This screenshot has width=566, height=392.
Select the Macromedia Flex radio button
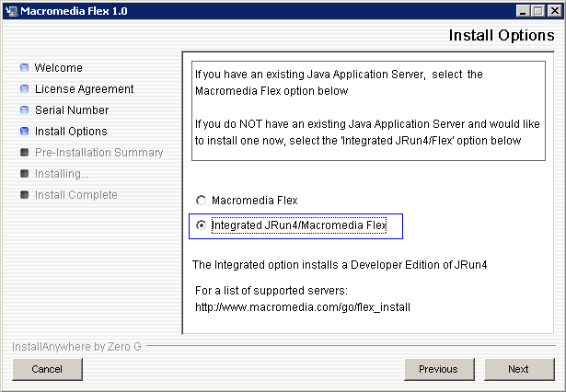point(201,200)
